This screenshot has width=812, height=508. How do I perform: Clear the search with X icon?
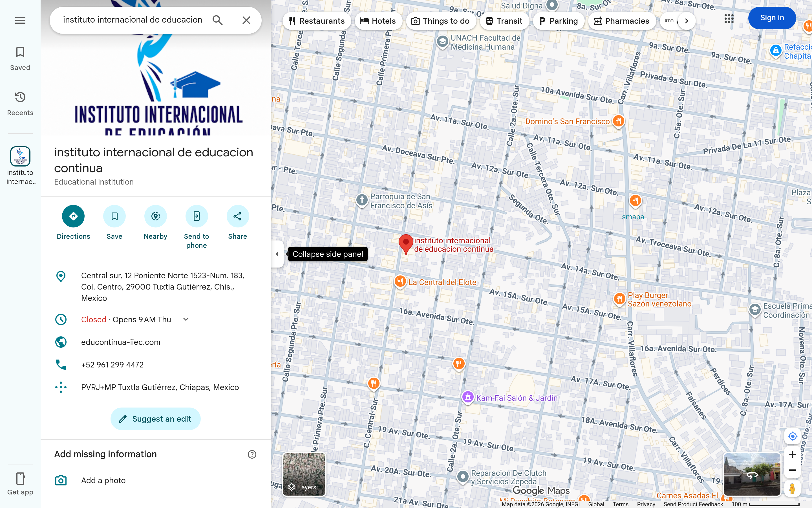(x=246, y=20)
